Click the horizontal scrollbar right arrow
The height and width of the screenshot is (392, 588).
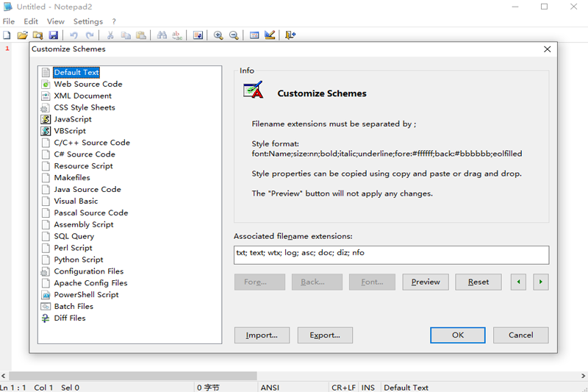(x=583, y=376)
